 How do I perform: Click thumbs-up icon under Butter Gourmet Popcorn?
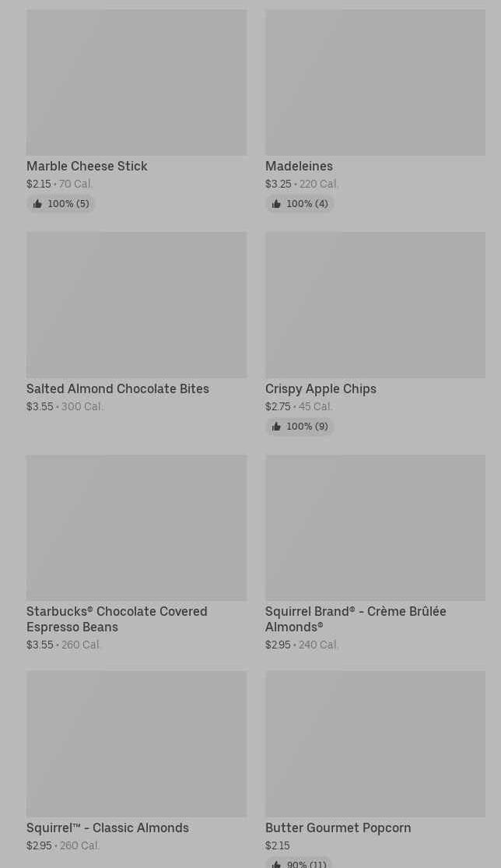click(276, 863)
